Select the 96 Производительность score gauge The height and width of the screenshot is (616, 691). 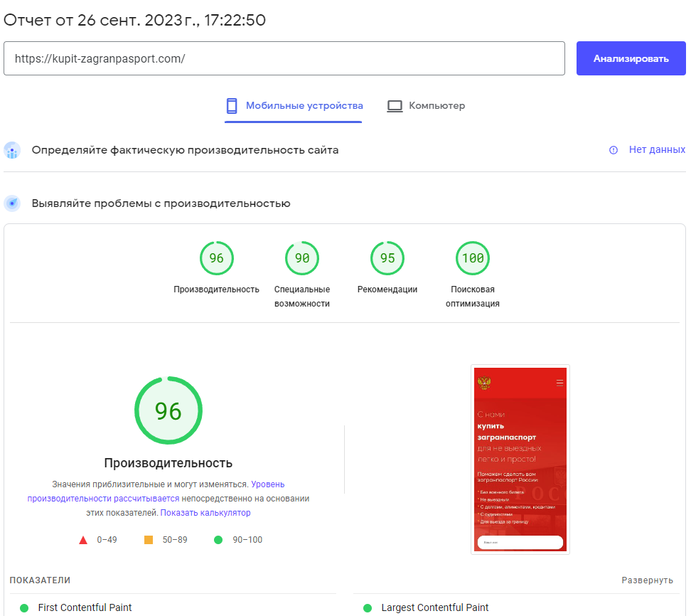point(216,258)
